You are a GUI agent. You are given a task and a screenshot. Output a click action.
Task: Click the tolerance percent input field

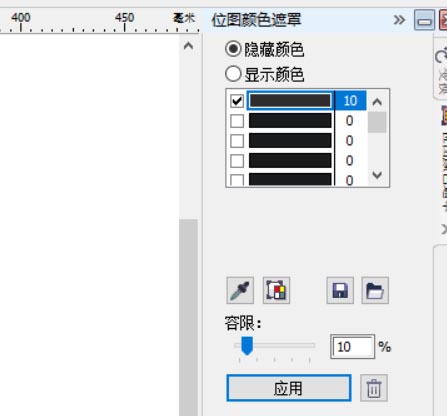click(352, 347)
